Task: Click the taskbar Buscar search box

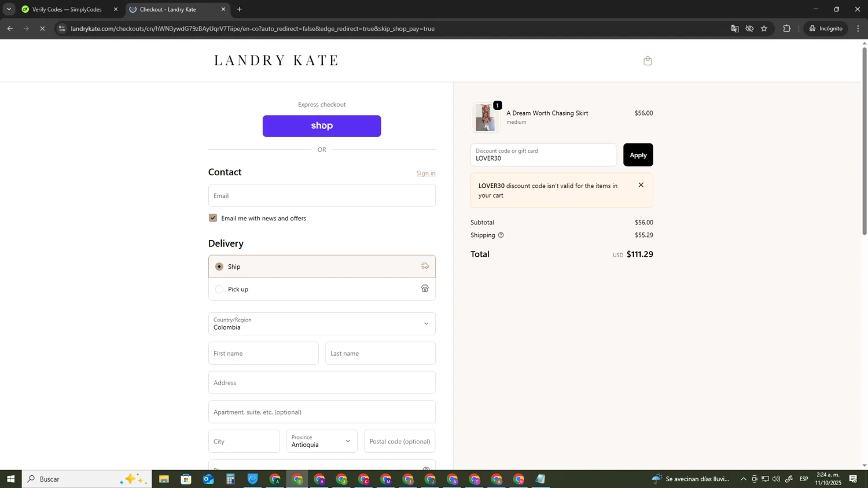Action: coord(87,479)
